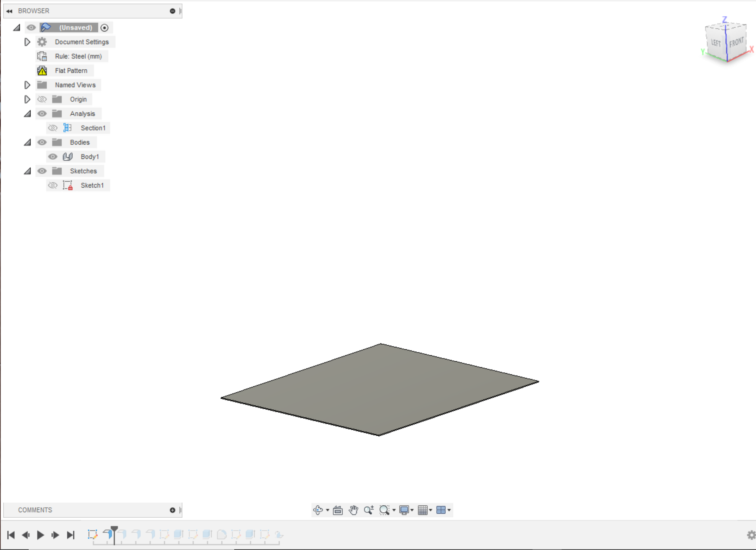Click the Viewports icon

[x=441, y=510]
